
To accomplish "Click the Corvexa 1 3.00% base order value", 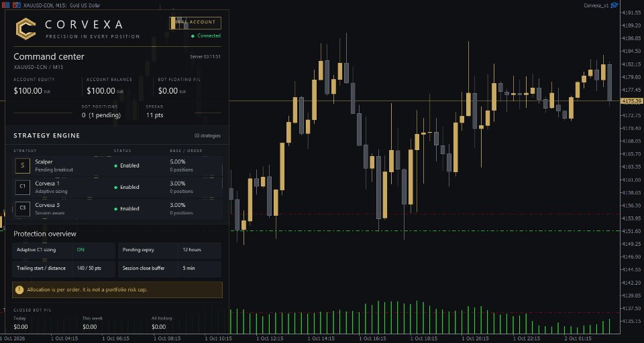I will click(177, 184).
